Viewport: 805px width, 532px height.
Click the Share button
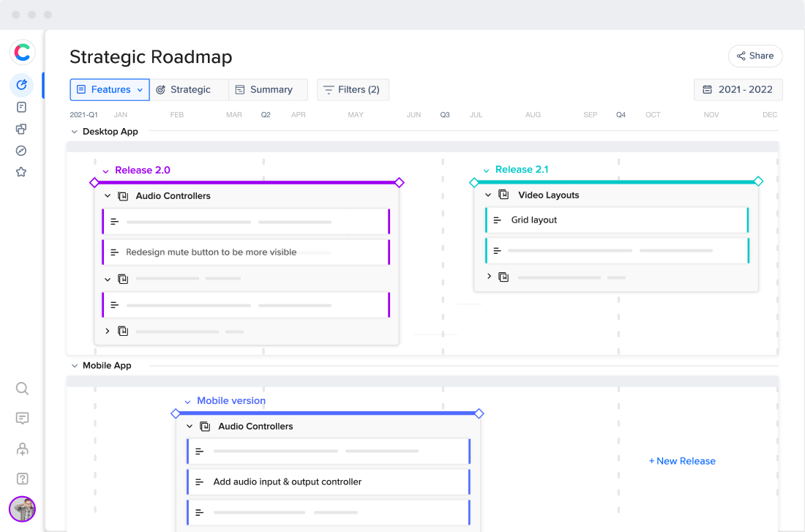[755, 56]
